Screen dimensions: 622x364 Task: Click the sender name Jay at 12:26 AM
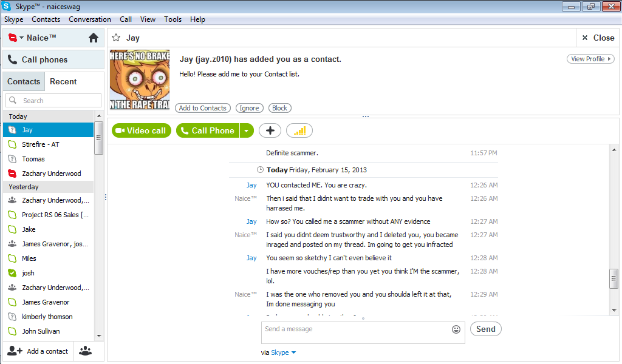click(x=251, y=185)
